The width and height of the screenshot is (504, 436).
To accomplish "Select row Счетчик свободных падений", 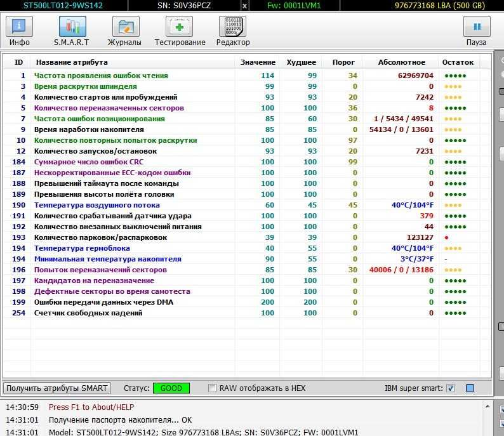I will (248, 313).
